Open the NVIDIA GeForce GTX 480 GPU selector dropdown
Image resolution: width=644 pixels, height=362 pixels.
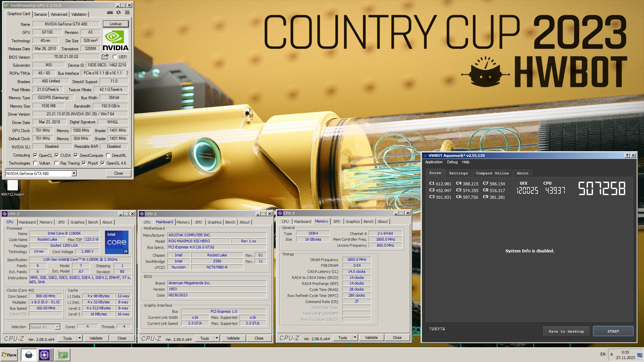[x=74, y=173]
